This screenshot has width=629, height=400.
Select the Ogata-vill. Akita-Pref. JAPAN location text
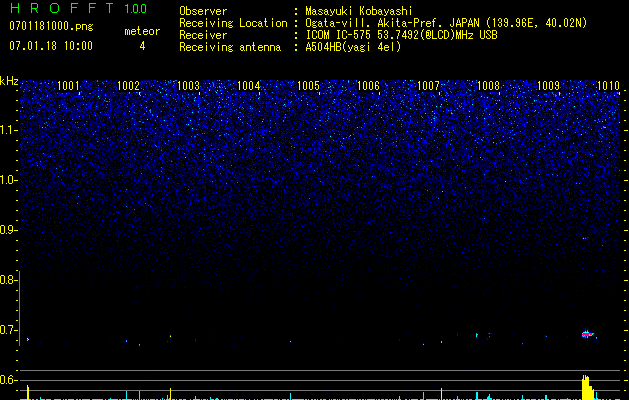click(x=446, y=23)
